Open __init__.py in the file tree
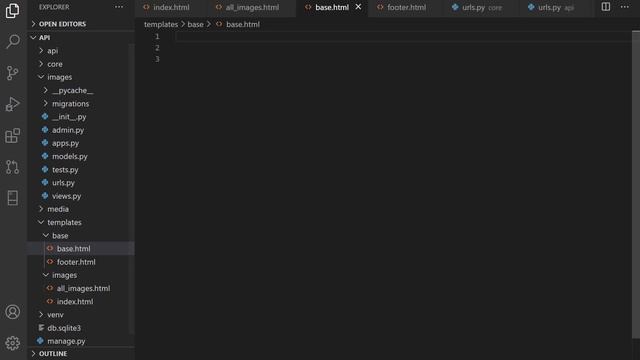The width and height of the screenshot is (640, 360). [81, 117]
